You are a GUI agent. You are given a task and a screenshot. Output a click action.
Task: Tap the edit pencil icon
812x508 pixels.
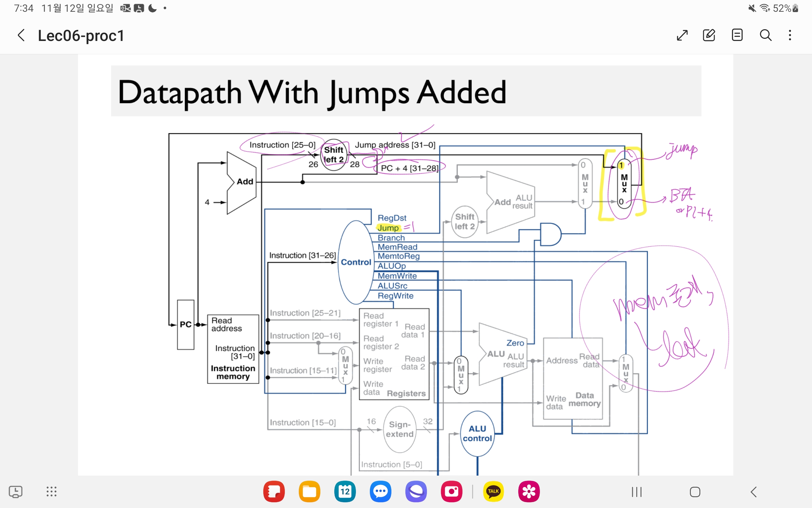(x=709, y=35)
